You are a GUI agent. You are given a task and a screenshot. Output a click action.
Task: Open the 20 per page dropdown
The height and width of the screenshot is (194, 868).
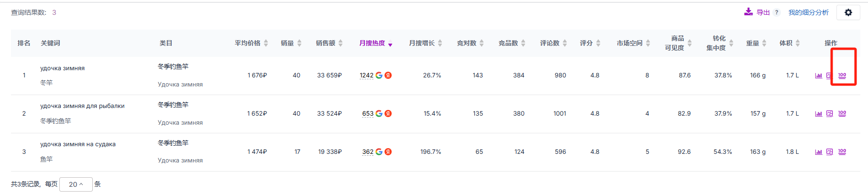(76, 184)
